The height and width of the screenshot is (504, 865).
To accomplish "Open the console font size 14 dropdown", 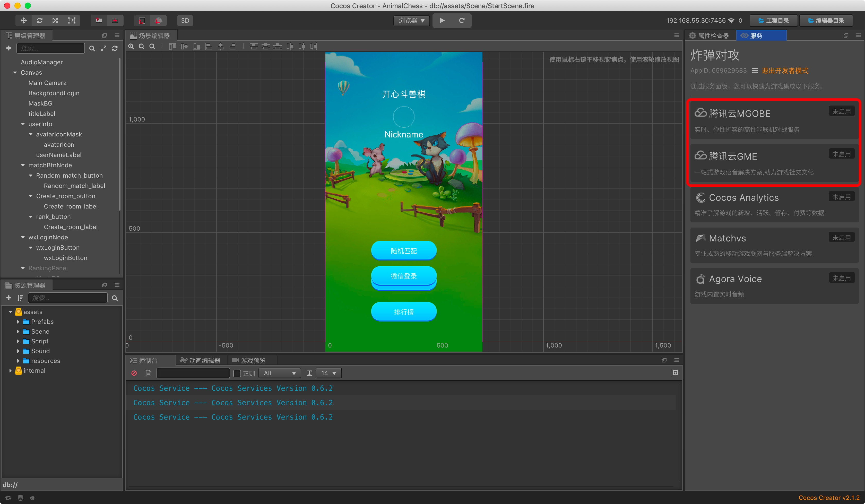I will [x=328, y=373].
